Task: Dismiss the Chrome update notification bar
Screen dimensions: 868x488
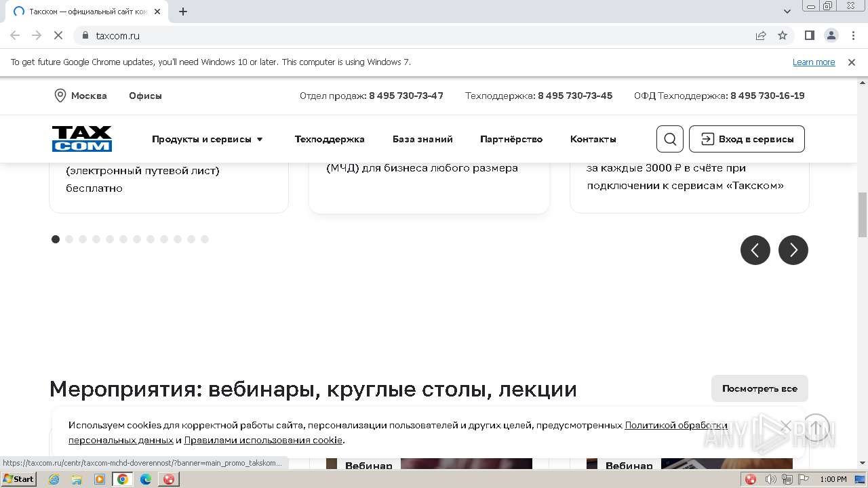Action: click(852, 62)
